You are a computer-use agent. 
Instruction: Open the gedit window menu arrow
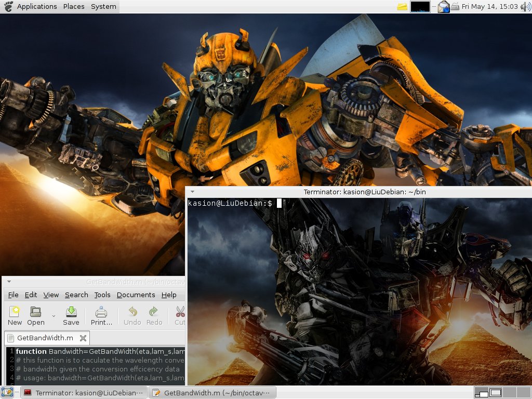[x=9, y=281]
